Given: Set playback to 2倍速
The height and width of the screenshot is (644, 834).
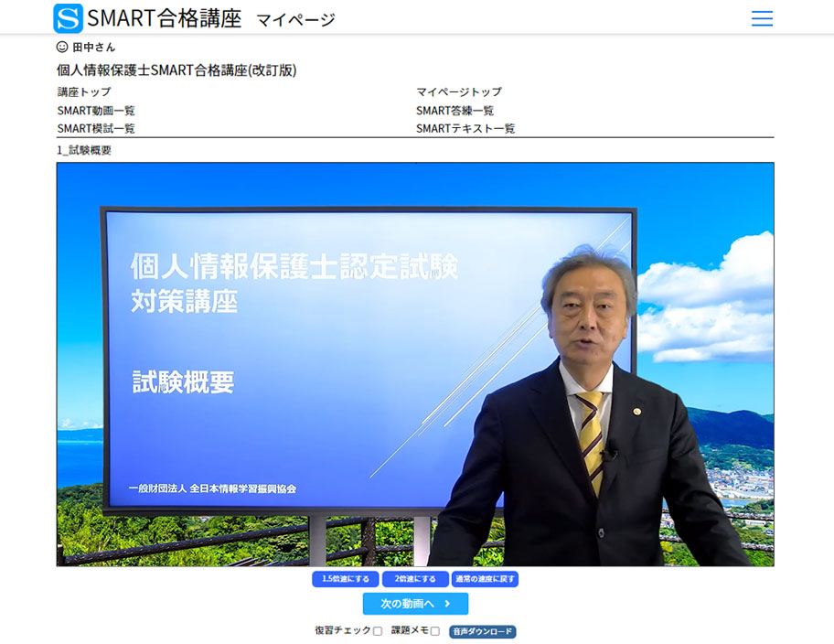Looking at the screenshot, I should tap(415, 579).
